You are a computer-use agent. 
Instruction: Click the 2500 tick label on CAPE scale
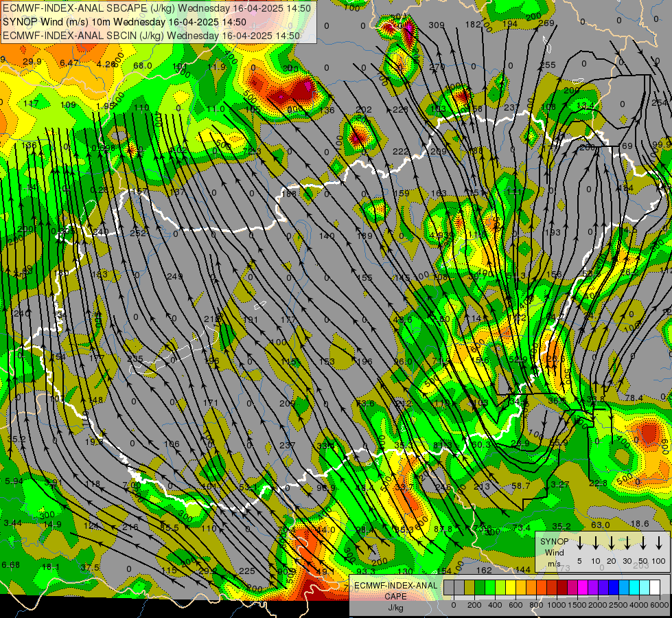[x=618, y=605]
